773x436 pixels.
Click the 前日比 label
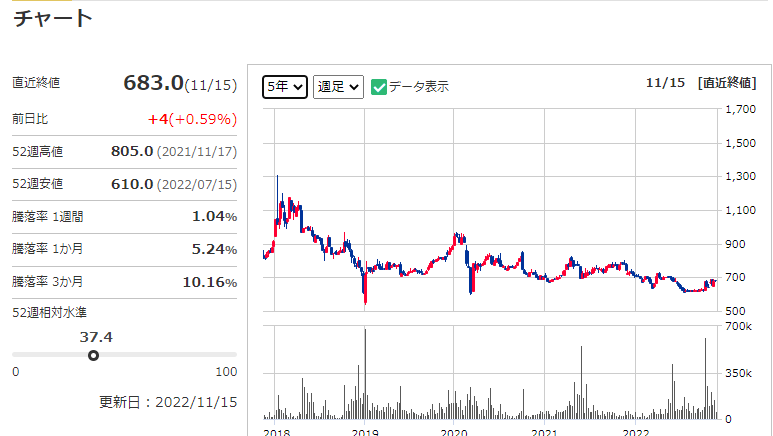(x=30, y=119)
